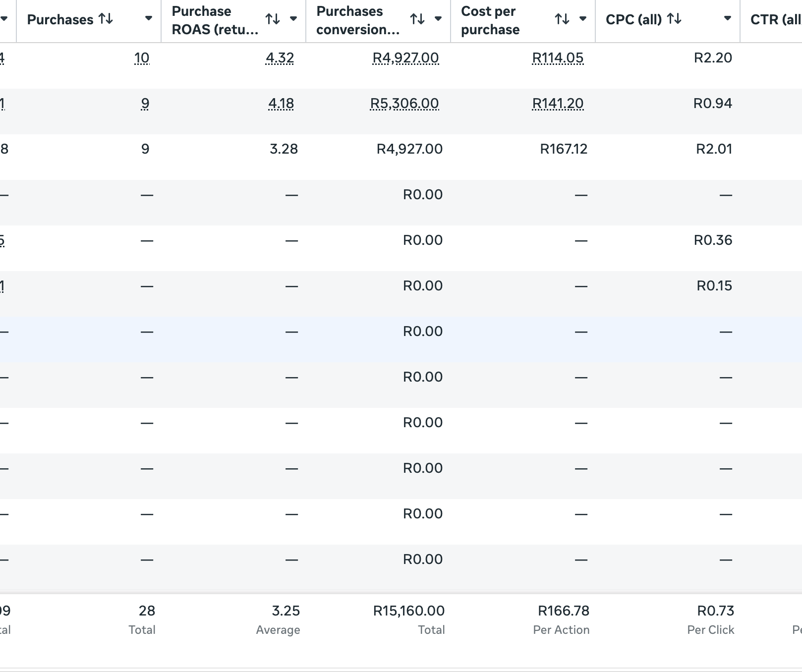Screen dimensions: 802x672
Task: Click the Cost per purchase header label
Action: click(490, 20)
